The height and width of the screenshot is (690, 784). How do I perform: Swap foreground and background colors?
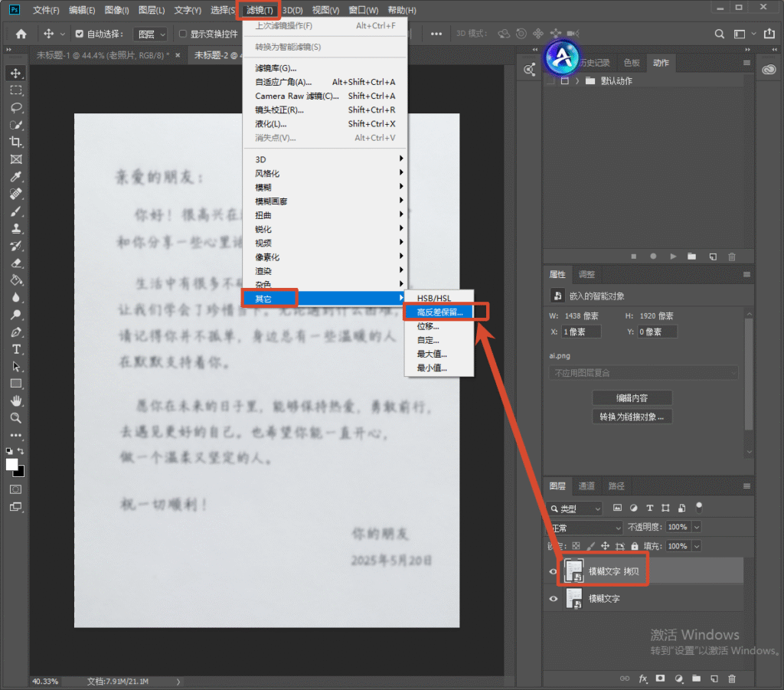point(21,450)
